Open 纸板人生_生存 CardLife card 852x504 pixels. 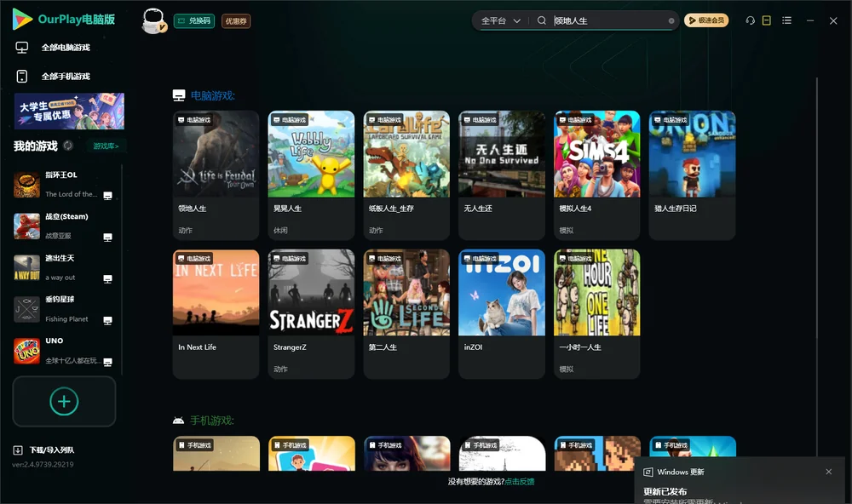tap(406, 175)
